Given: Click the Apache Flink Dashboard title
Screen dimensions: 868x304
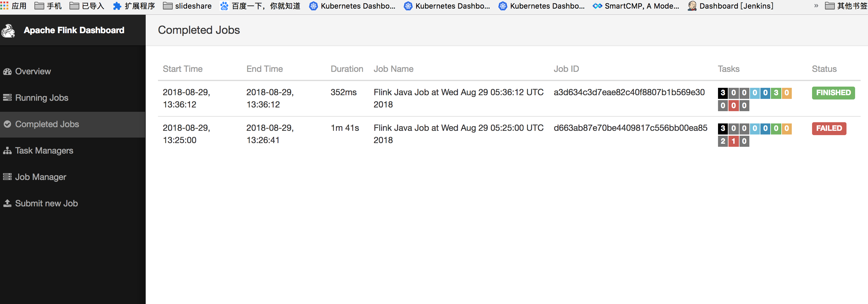Looking at the screenshot, I should coord(74,30).
